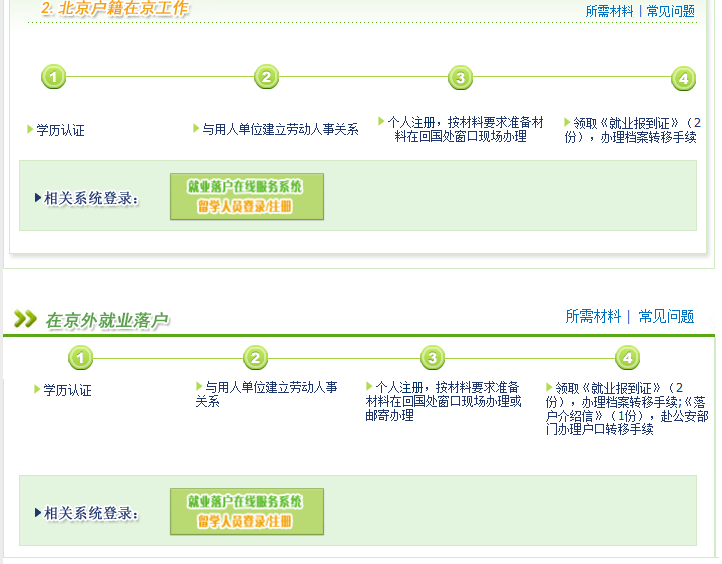Click step 1 circle under 北京户籍在京工作
The image size is (722, 564).
54,77
